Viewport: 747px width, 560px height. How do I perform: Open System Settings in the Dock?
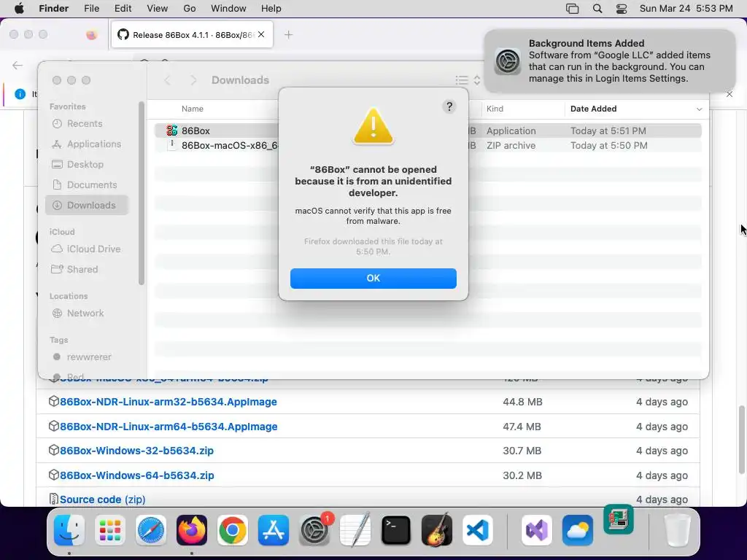click(314, 530)
